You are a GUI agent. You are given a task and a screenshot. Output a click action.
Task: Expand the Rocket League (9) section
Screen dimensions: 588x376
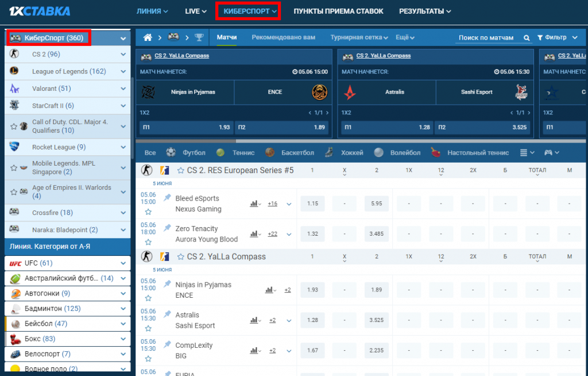tap(123, 147)
